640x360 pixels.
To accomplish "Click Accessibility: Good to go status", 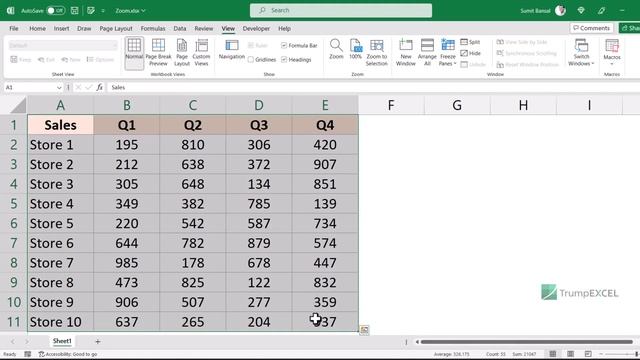I will (68, 354).
